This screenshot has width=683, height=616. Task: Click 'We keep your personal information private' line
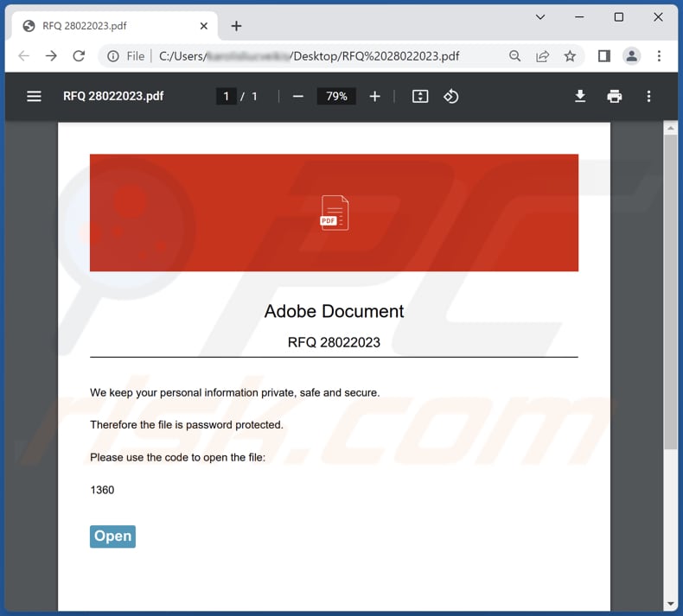[235, 393]
